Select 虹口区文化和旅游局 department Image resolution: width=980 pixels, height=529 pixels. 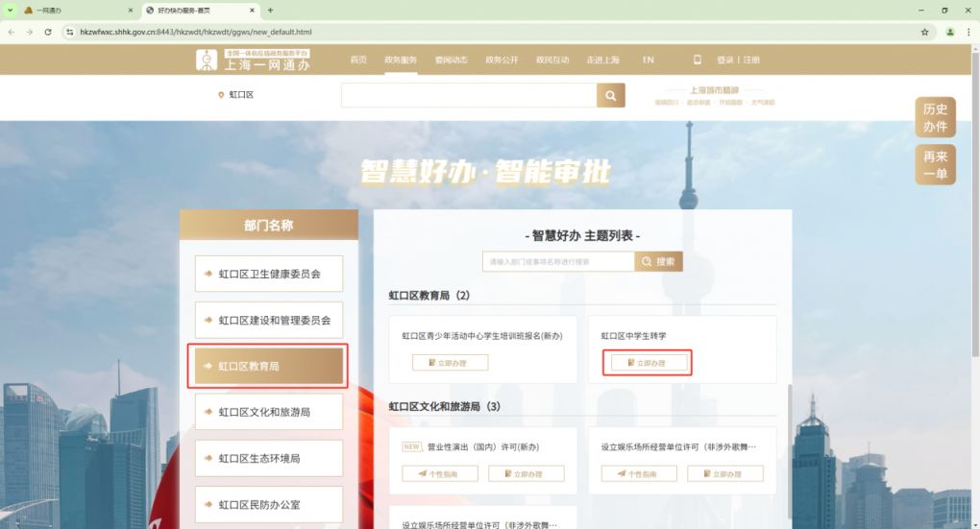click(x=269, y=412)
